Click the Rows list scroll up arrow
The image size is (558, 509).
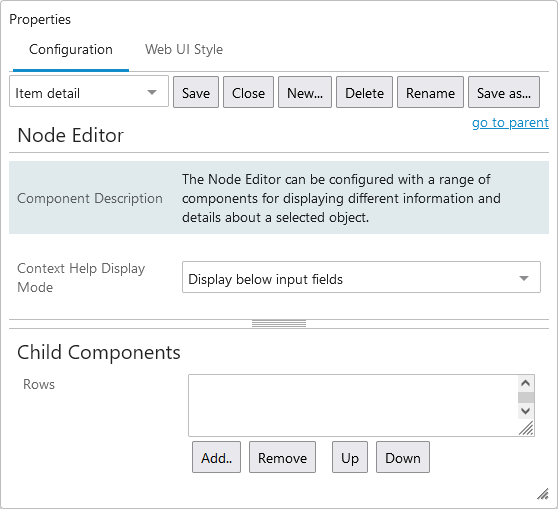click(x=526, y=383)
